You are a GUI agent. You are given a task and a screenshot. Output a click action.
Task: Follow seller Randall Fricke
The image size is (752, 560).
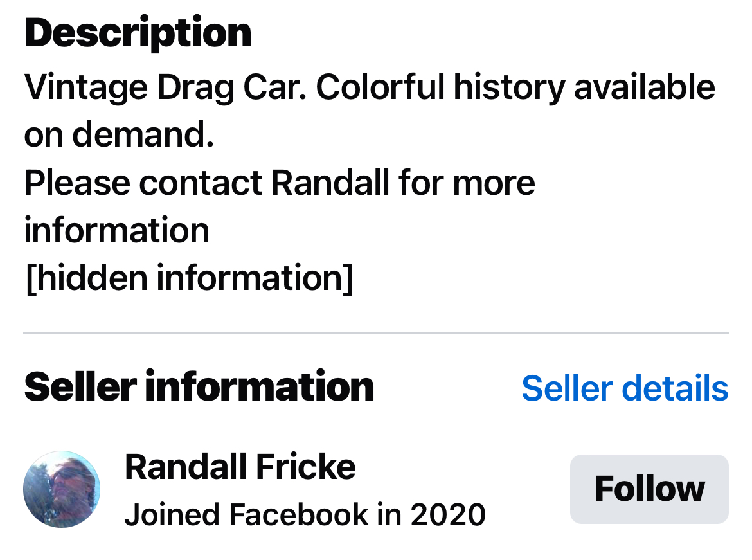(649, 489)
